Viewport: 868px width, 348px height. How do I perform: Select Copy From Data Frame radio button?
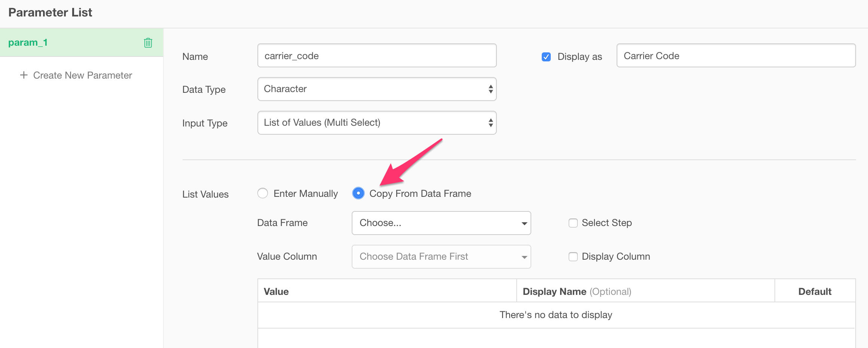(358, 193)
